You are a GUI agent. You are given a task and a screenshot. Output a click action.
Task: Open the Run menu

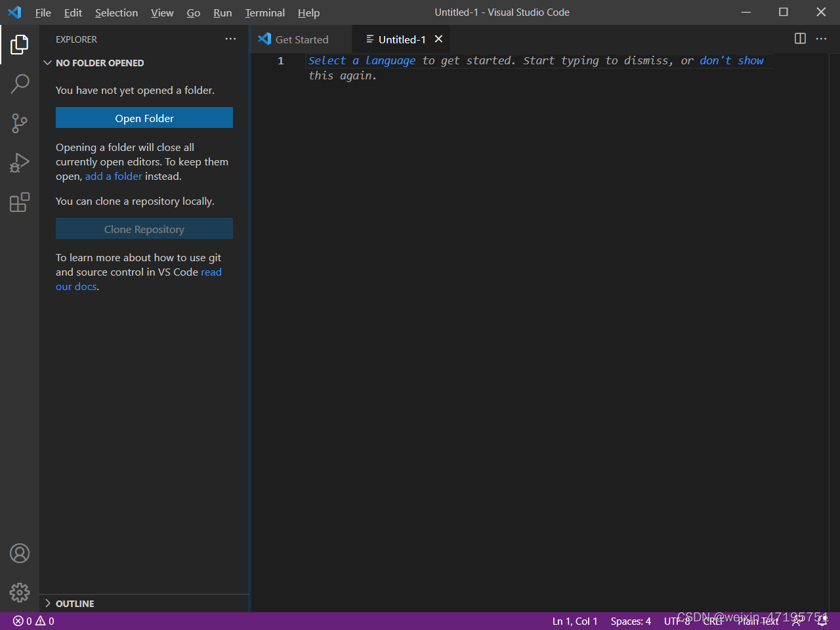(222, 12)
